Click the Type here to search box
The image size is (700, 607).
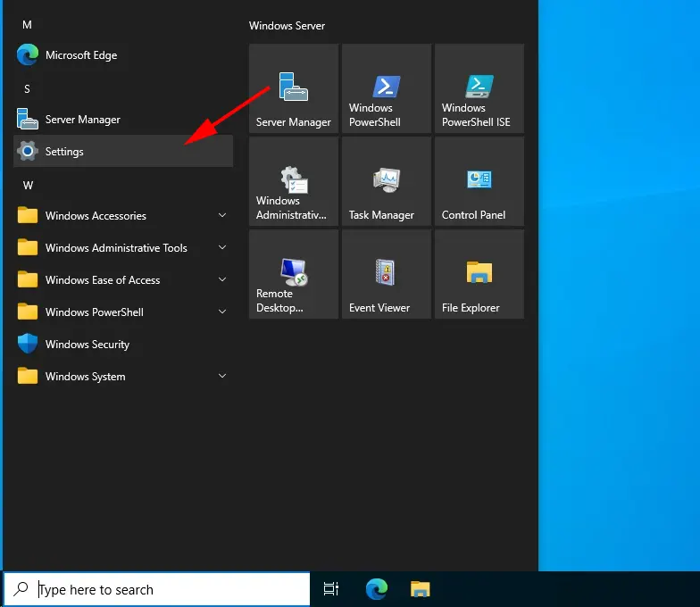pos(157,589)
